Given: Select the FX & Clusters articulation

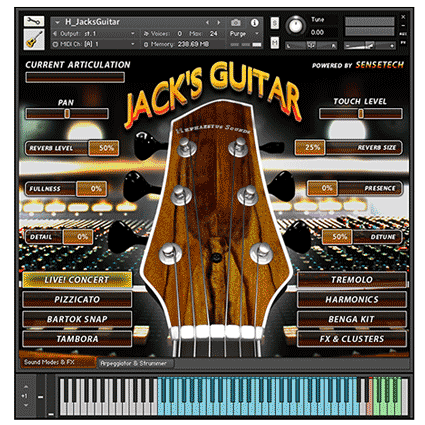Looking at the screenshot, I should tap(352, 339).
